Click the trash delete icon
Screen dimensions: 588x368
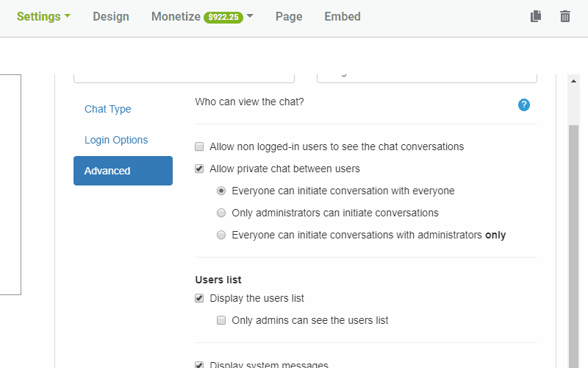[x=565, y=16]
